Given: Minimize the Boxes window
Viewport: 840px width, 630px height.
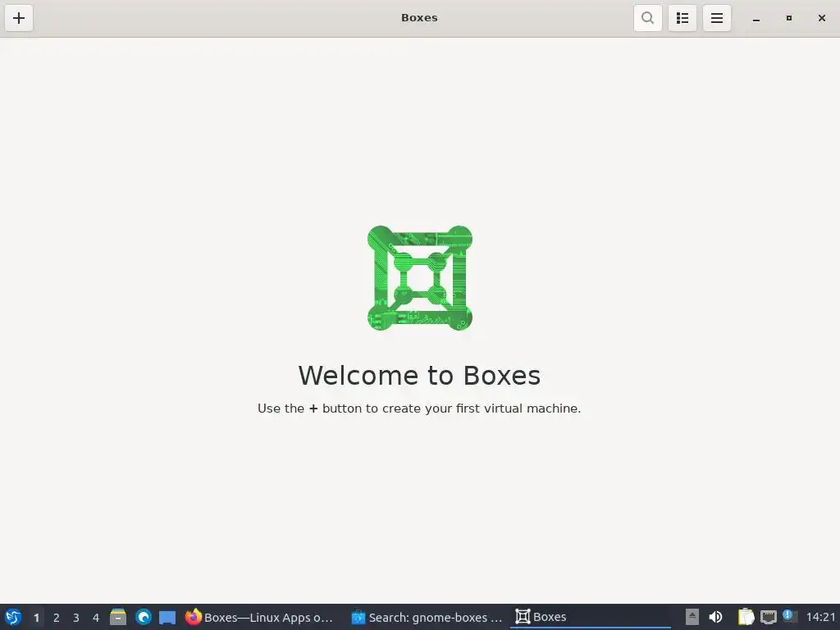Looking at the screenshot, I should pos(756,18).
